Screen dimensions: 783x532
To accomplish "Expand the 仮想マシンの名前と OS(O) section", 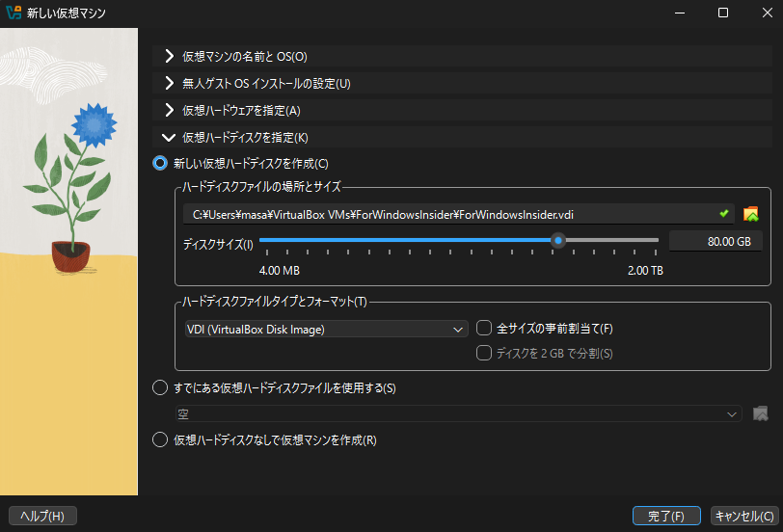I will [462, 57].
